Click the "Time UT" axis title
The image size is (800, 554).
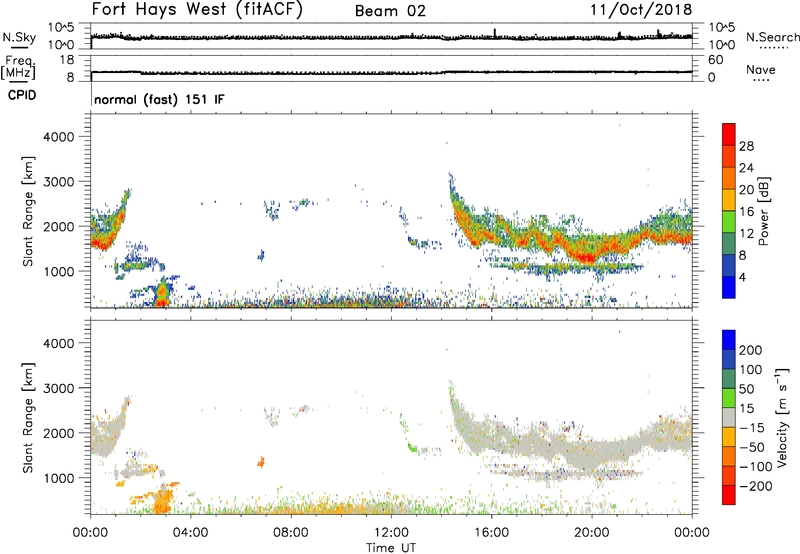coord(391,548)
